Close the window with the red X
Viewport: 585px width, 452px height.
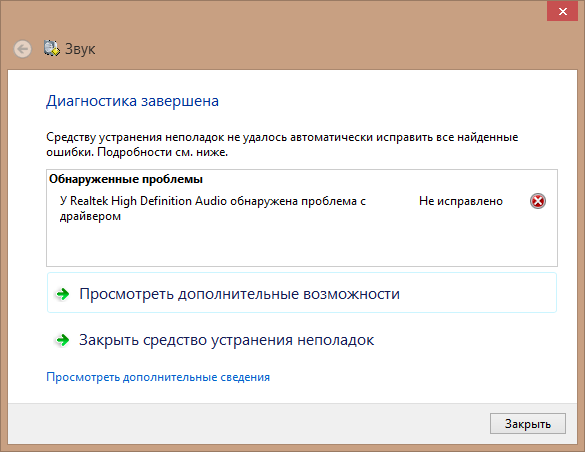[x=563, y=12]
